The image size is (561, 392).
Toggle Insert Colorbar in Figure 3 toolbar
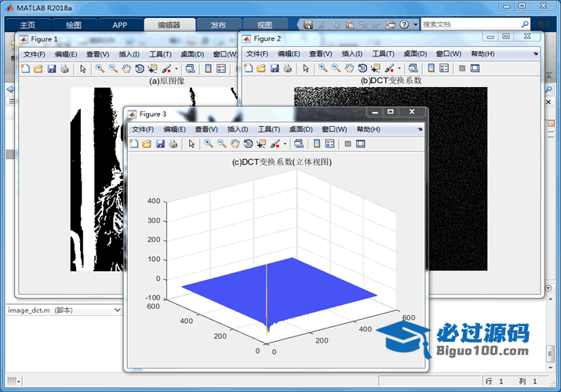(x=316, y=144)
